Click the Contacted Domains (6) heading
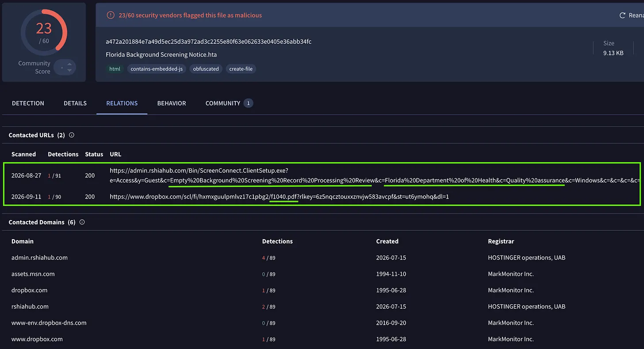 [42, 222]
